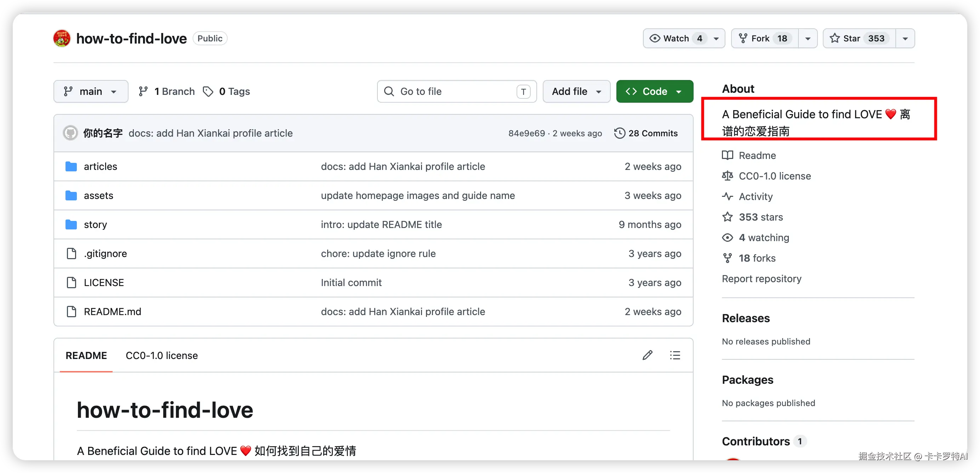Open the 0 Tags link
The width and height of the screenshot is (980, 473).
(x=226, y=91)
